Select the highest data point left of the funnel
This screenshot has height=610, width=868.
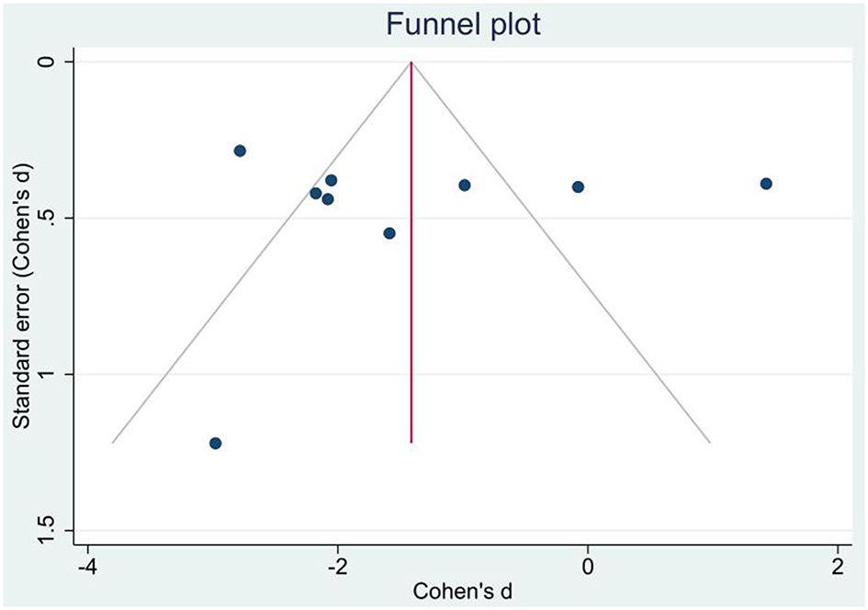pos(240,151)
